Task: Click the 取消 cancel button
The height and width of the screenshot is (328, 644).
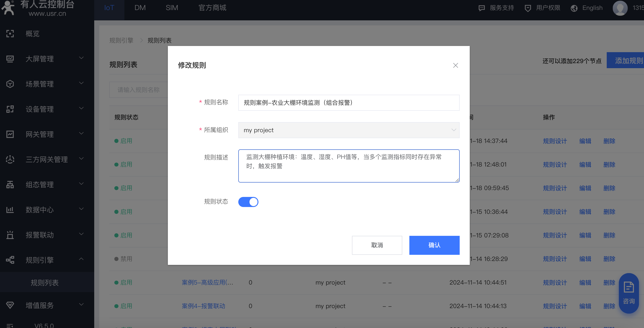Action: point(377,245)
